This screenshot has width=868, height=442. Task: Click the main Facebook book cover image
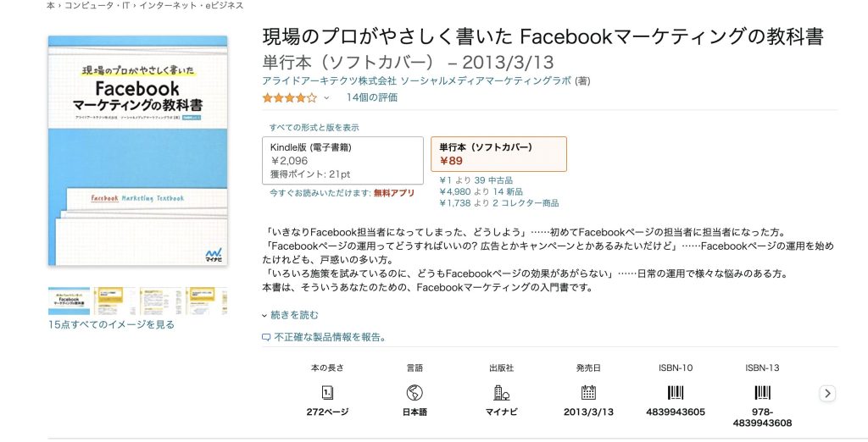click(138, 151)
